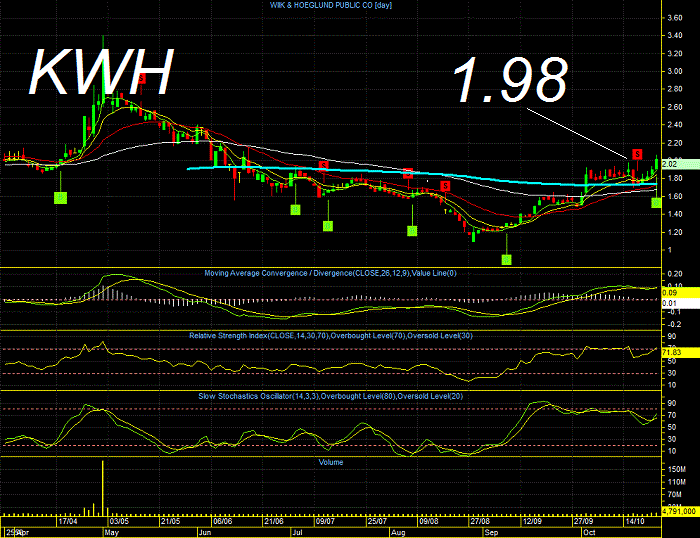Click the tallest yellow volume spike bar

click(103, 488)
